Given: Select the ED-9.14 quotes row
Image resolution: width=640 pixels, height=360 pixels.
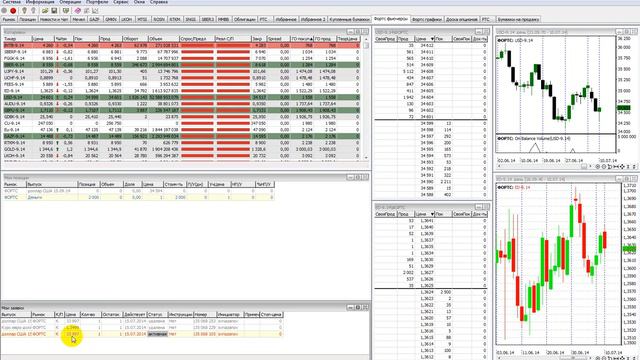Looking at the screenshot, I should pyautogui.click(x=182, y=91).
